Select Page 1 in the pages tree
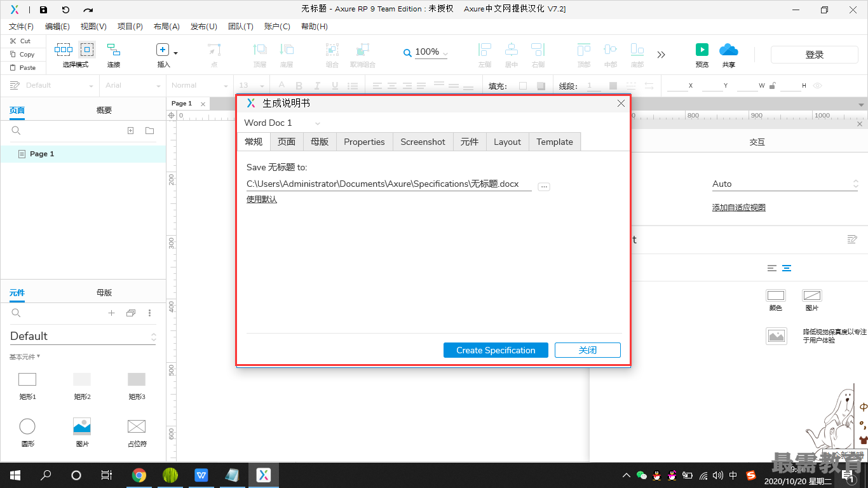Screen dimensions: 868x488 pos(83,154)
